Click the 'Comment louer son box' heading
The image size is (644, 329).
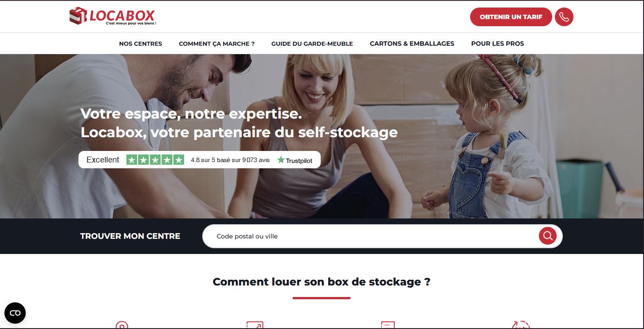322,282
